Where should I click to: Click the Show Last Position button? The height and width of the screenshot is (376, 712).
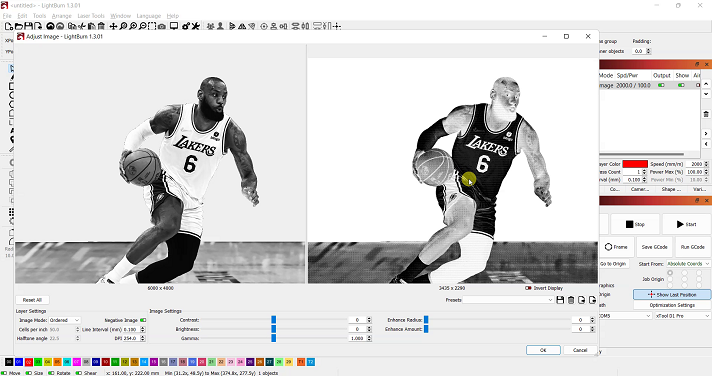(x=672, y=295)
